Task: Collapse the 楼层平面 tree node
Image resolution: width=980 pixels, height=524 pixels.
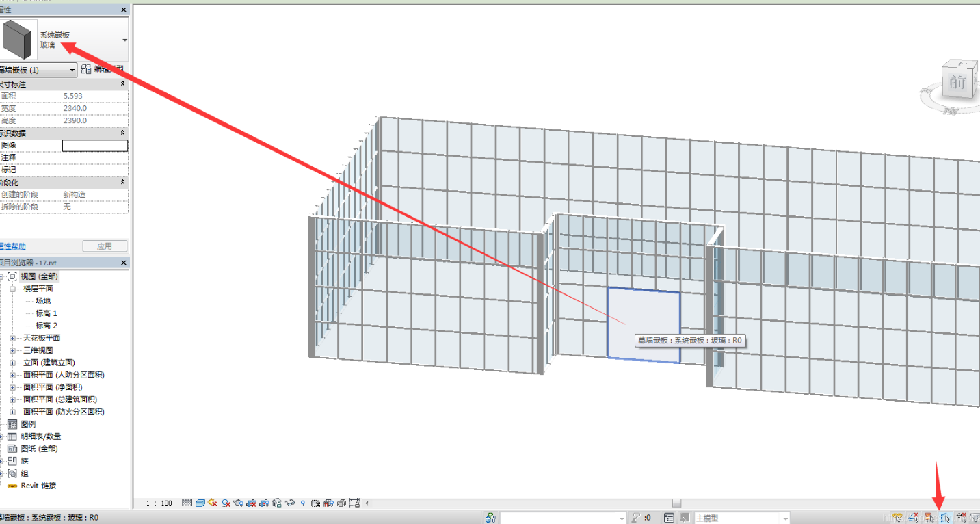Action: (x=12, y=289)
